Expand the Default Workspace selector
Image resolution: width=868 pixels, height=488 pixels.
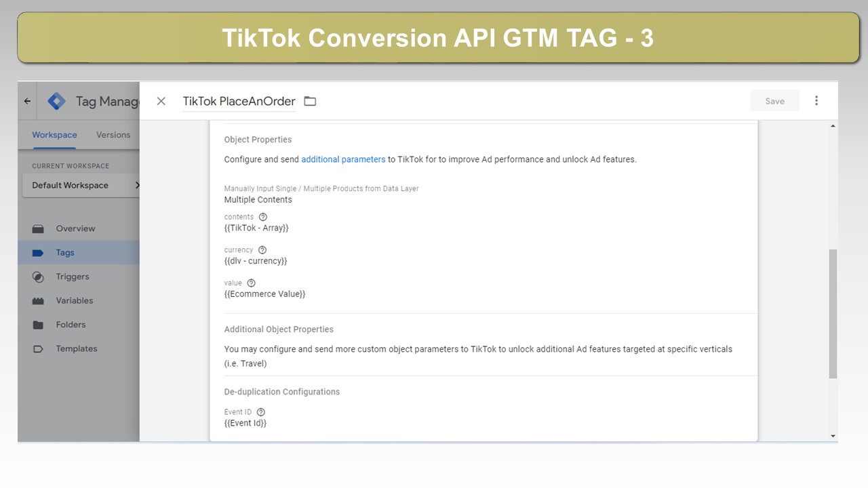(x=81, y=185)
